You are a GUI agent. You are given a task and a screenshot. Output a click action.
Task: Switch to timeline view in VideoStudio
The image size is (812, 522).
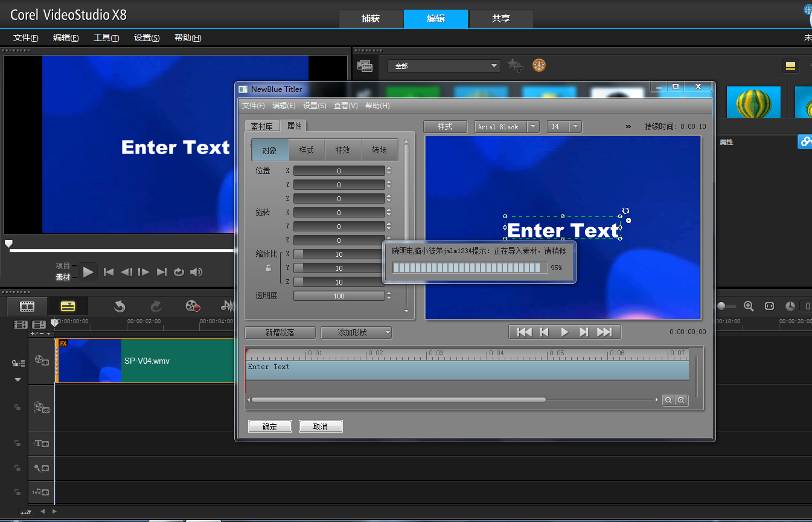pos(68,306)
